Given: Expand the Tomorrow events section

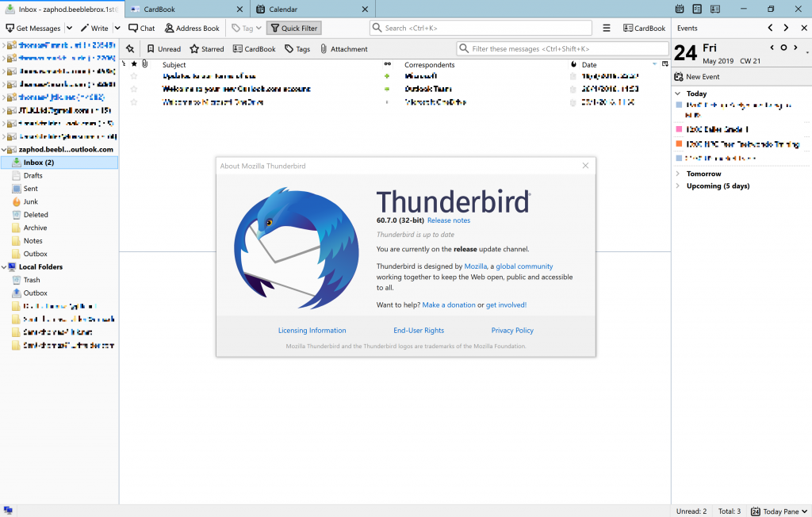Looking at the screenshot, I should (x=678, y=174).
